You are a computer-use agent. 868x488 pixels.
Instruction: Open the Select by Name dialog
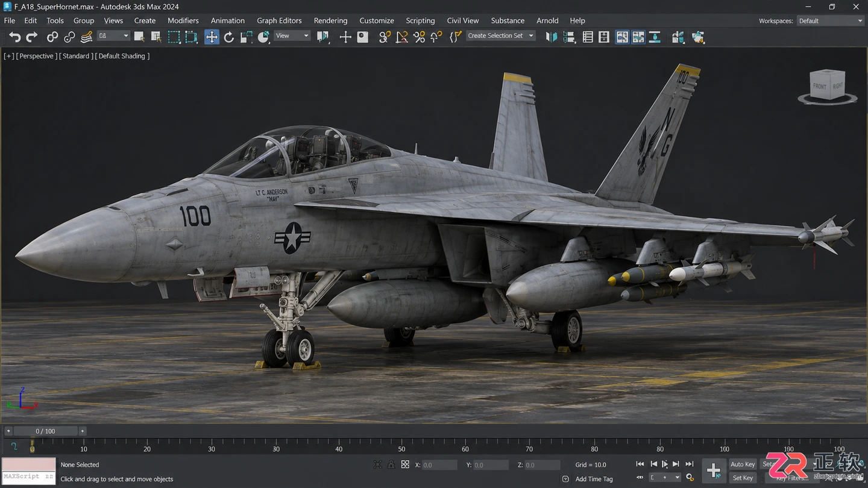pos(156,37)
